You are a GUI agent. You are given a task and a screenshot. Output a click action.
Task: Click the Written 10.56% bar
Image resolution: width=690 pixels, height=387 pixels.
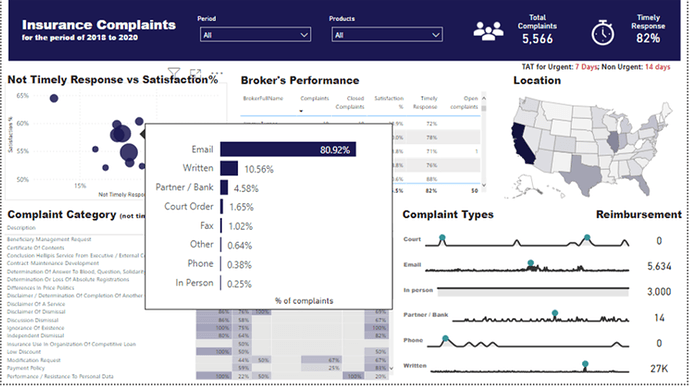(x=229, y=169)
